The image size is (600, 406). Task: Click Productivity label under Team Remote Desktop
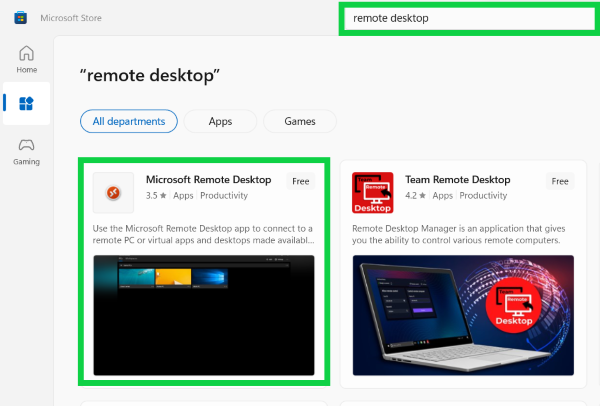483,196
